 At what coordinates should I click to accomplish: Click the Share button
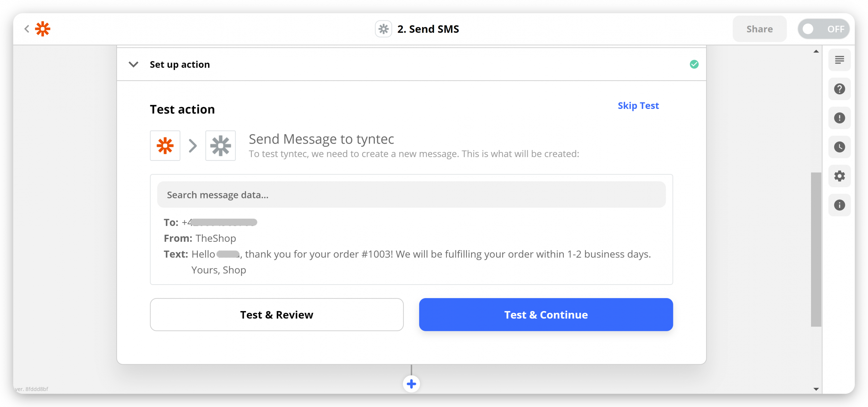[759, 29]
